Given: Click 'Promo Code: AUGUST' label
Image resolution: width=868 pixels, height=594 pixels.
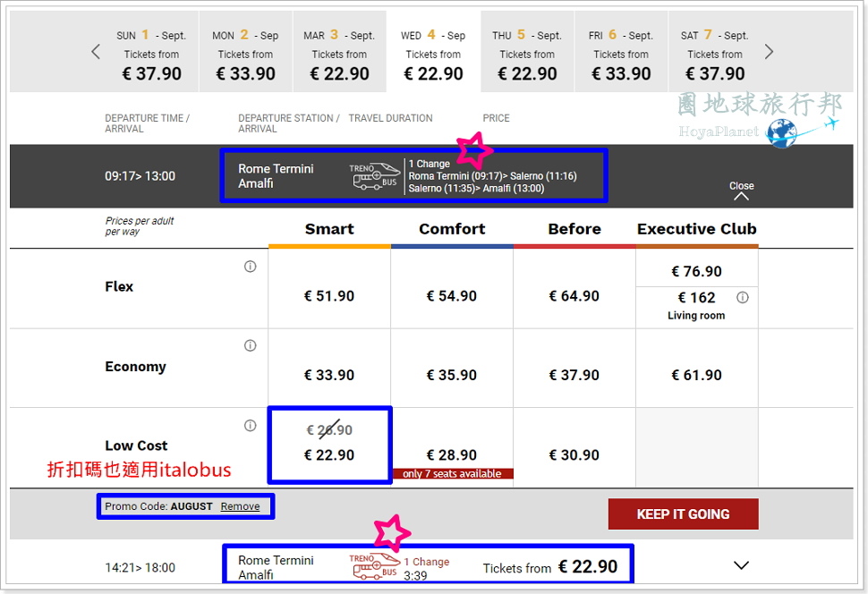Looking at the screenshot, I should click(x=159, y=506).
